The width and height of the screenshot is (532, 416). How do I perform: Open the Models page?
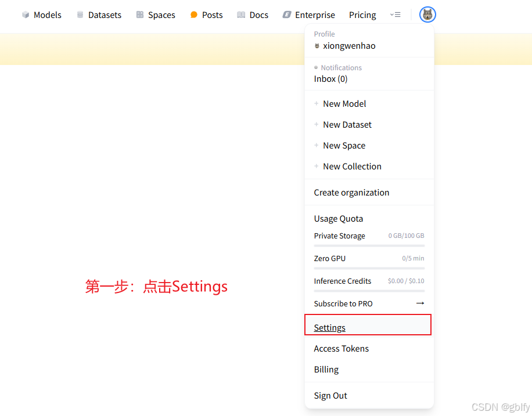(48, 15)
